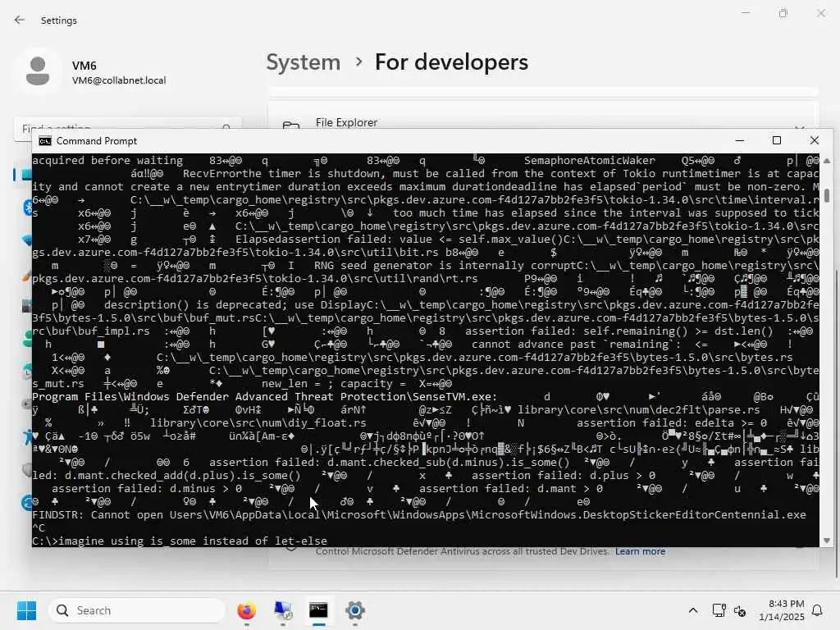
Task: Click the Command Prompt title bar icon
Action: click(x=45, y=141)
